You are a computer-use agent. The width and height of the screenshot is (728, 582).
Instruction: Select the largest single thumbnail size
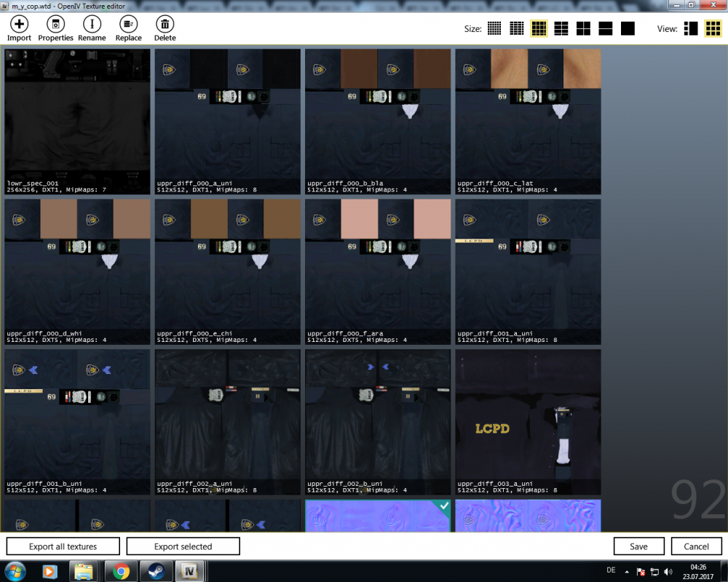(x=628, y=28)
